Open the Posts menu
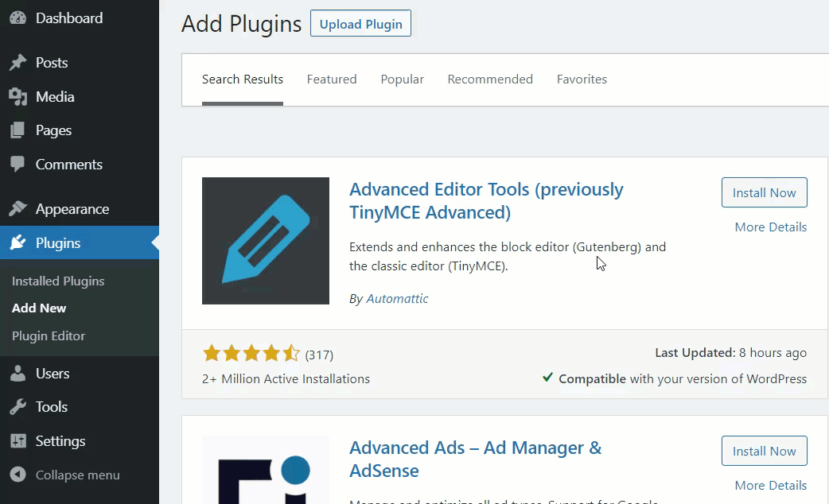829x504 pixels. pos(80,62)
